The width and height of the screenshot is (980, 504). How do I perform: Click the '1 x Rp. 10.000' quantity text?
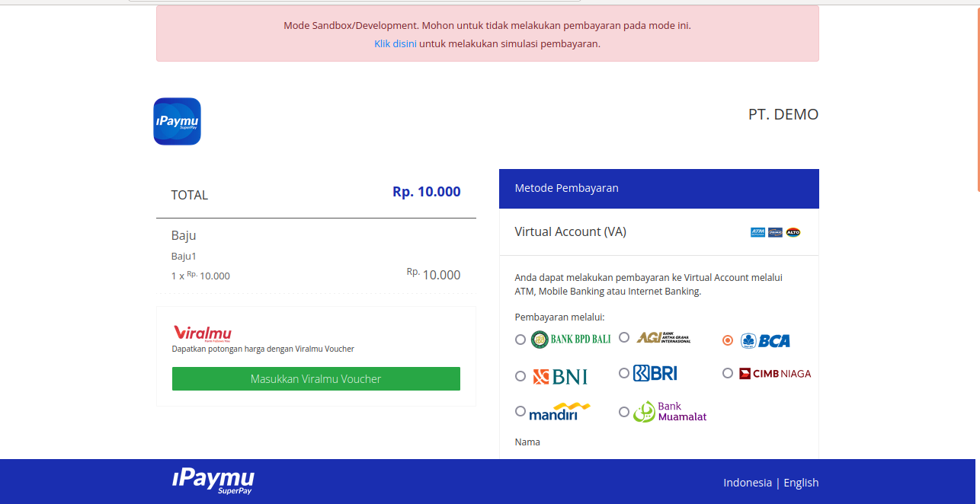200,276
